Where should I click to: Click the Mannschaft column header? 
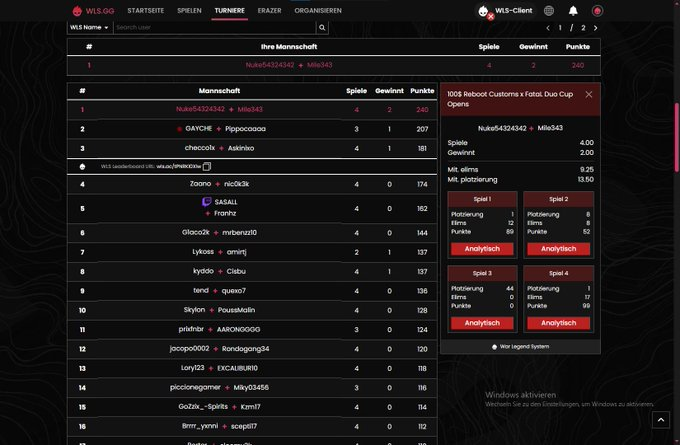[x=219, y=91]
